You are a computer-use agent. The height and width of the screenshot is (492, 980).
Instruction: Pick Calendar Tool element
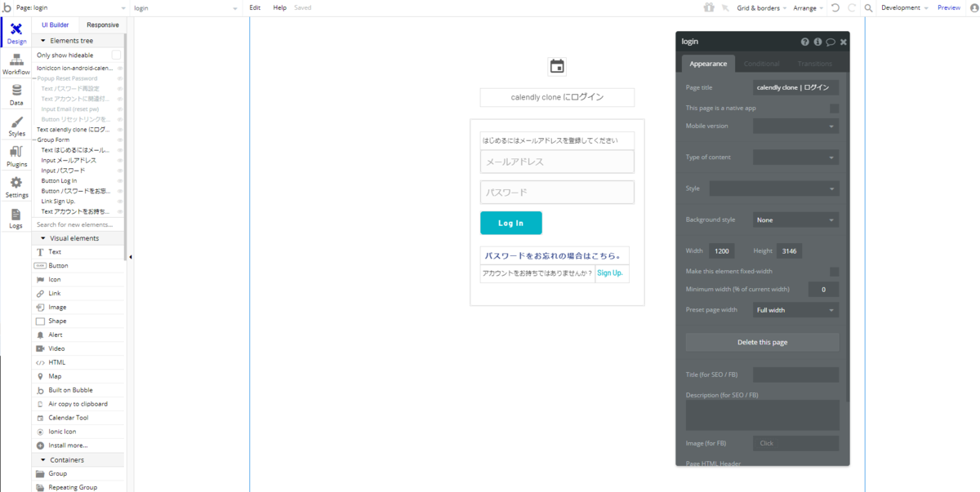[79, 418]
